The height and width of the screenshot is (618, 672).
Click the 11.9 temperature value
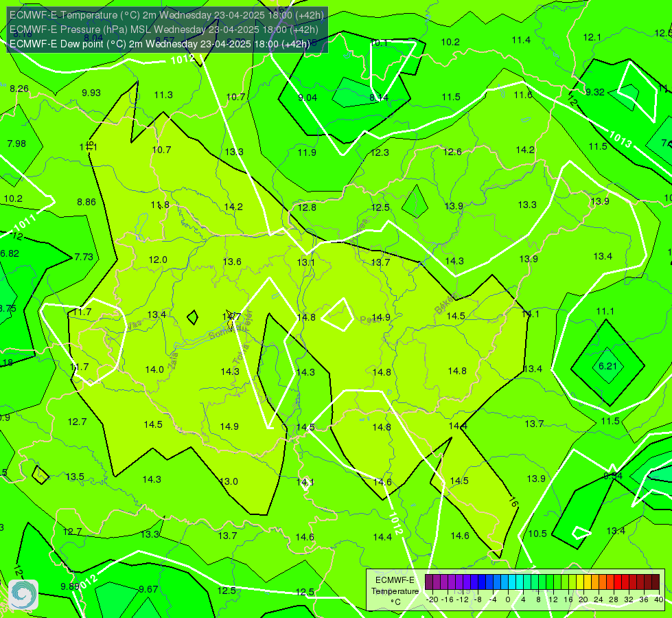tap(308, 152)
